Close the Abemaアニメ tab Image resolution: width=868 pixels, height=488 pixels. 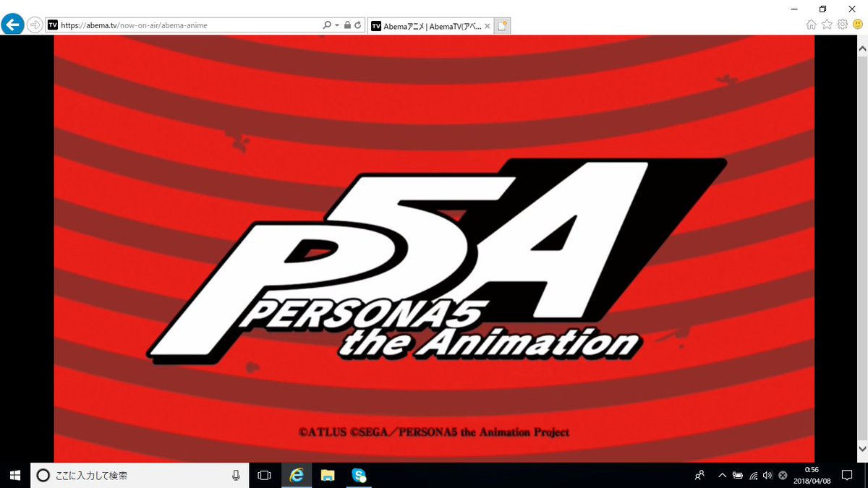pyautogui.click(x=487, y=25)
